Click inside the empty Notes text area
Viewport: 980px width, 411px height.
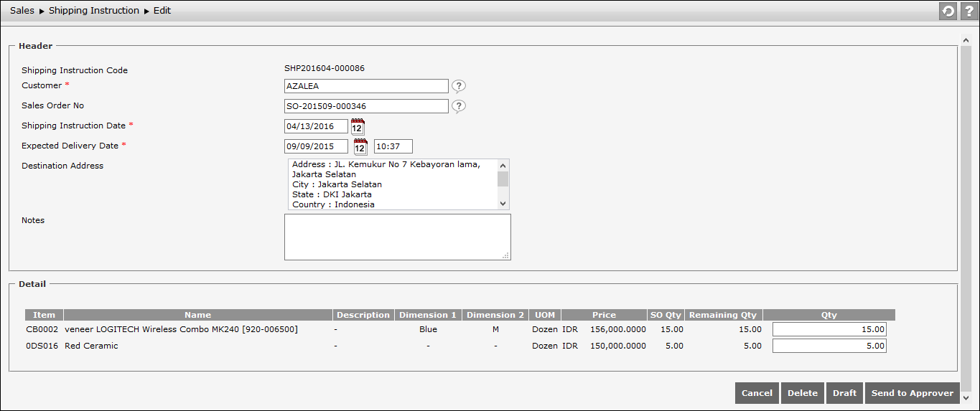(398, 237)
